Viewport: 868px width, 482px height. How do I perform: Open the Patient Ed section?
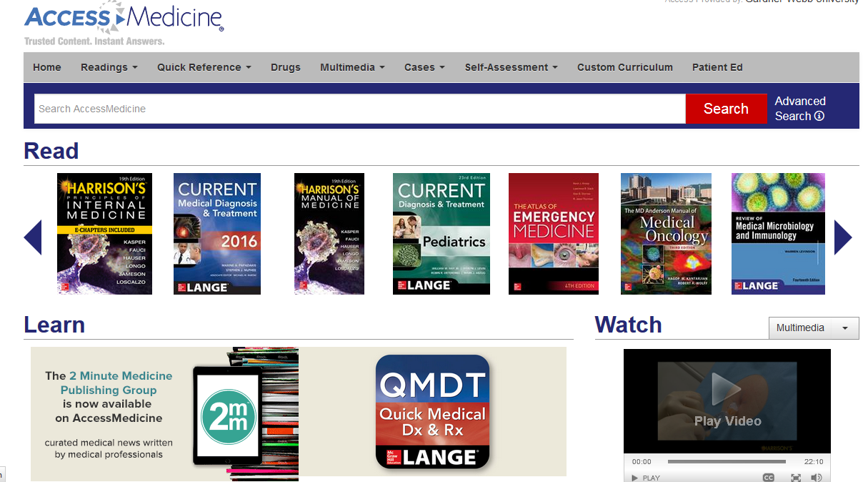[717, 67]
